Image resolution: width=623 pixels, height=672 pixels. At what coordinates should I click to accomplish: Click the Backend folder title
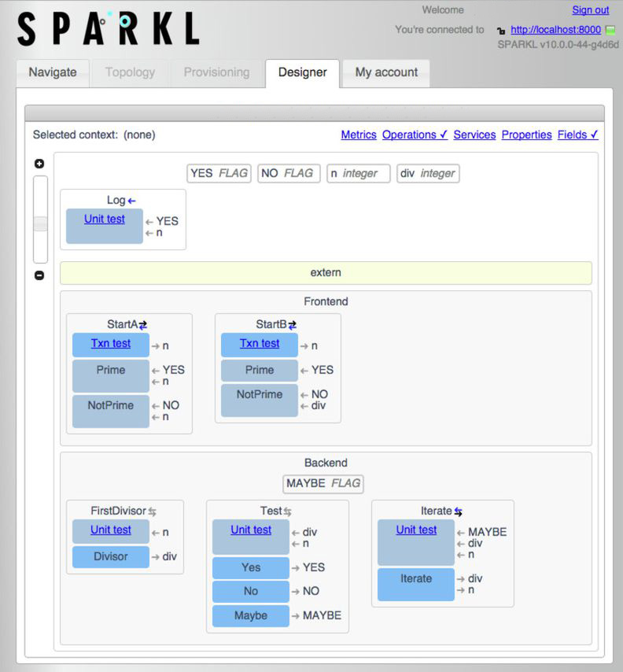326,463
